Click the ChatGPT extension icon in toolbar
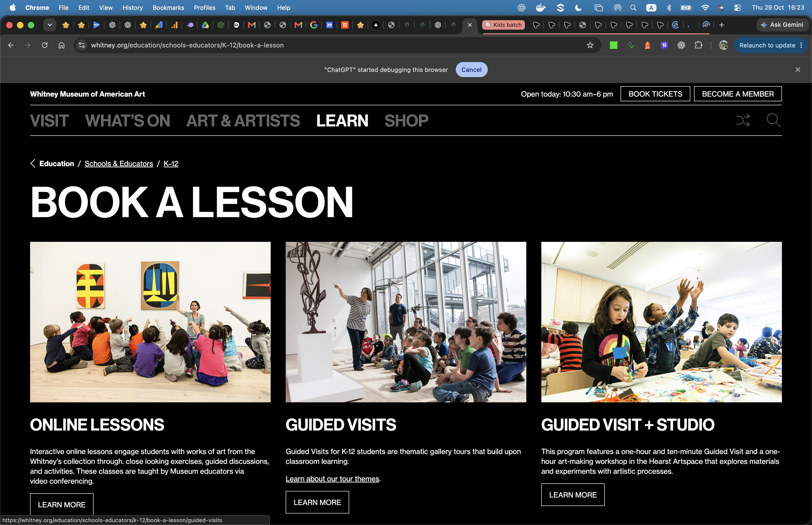 pos(681,45)
